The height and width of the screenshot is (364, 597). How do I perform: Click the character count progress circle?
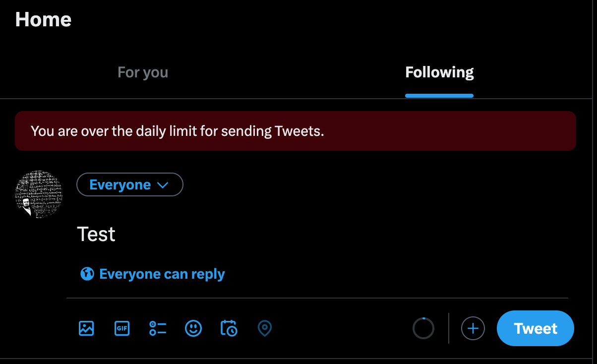(x=423, y=328)
